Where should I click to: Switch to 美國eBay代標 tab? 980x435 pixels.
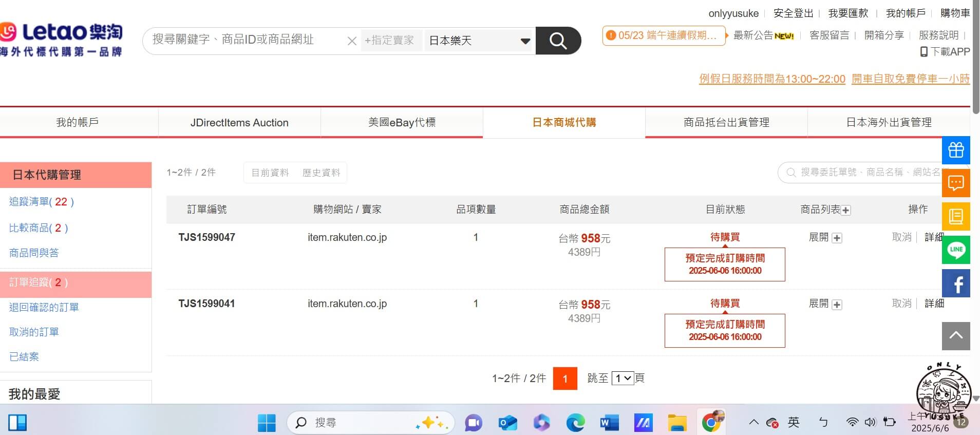pyautogui.click(x=402, y=122)
